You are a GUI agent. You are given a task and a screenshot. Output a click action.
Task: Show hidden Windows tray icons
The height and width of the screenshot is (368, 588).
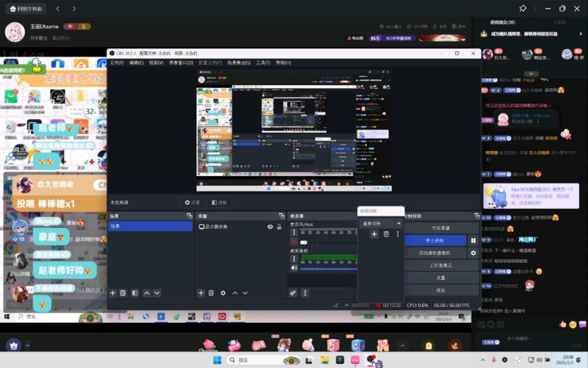(x=483, y=360)
